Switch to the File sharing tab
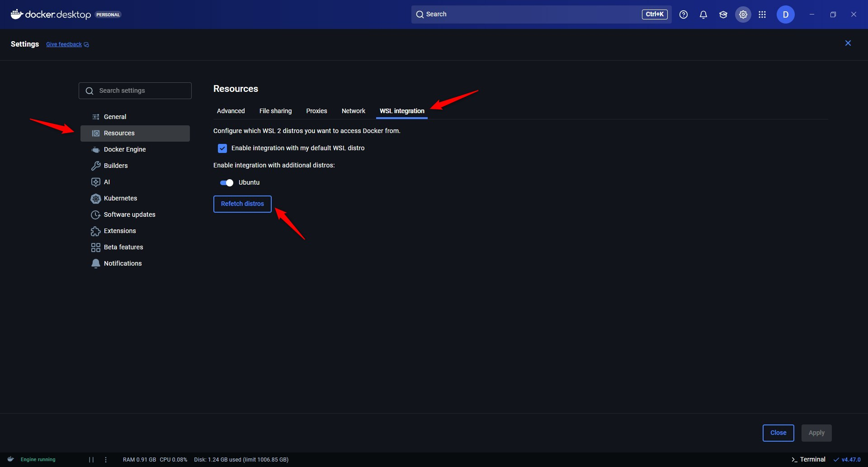 (x=276, y=111)
